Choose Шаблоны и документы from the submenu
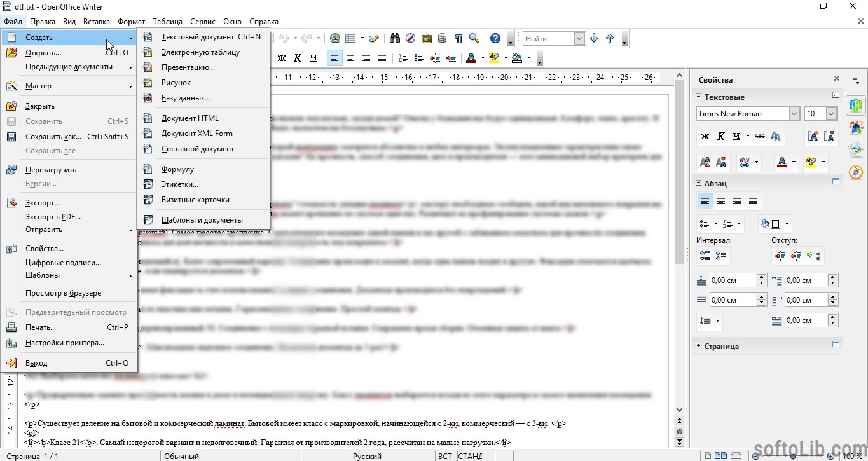 pos(203,220)
